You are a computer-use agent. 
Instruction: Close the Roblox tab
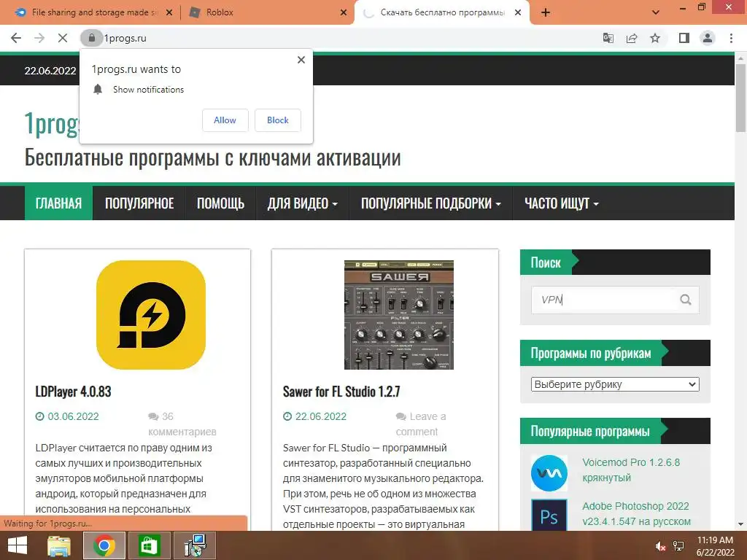click(x=344, y=13)
